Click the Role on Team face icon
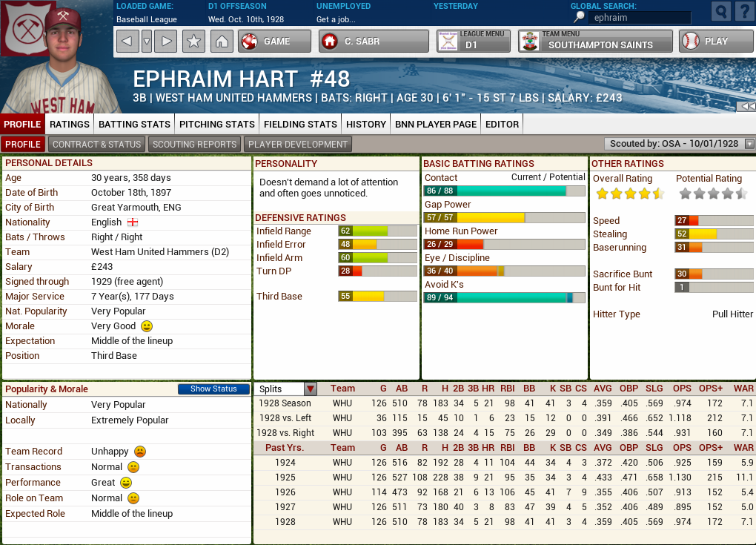Viewport: 756px width, 545px height. tap(133, 498)
